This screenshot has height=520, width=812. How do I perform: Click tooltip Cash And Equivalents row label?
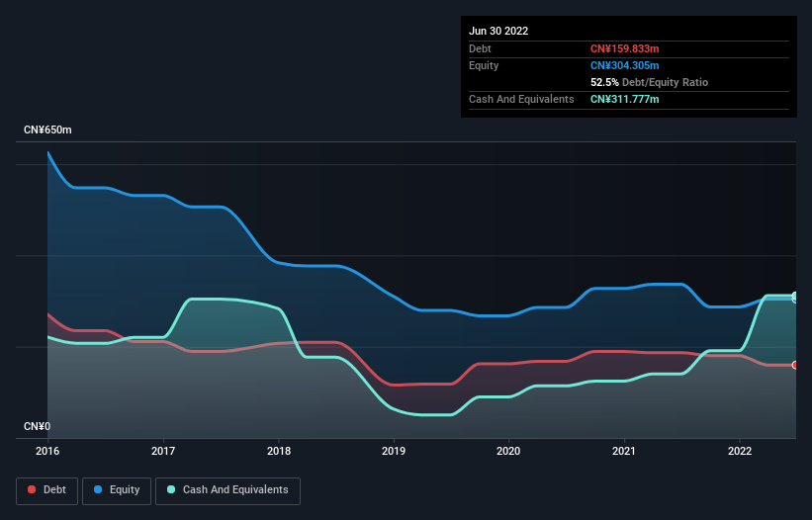tap(521, 99)
